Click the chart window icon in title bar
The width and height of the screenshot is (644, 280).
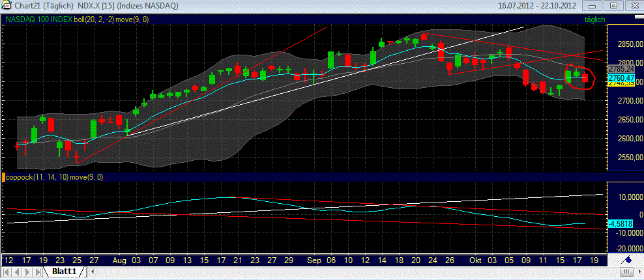coord(5,6)
